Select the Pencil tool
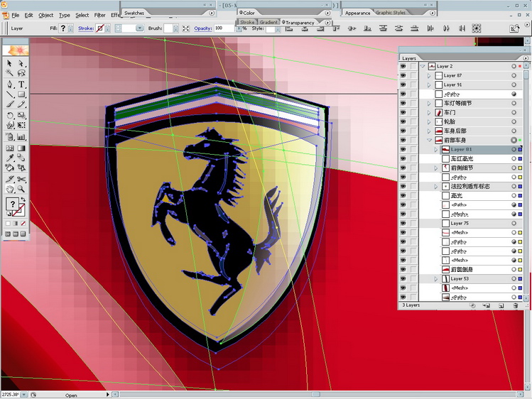 pos(21,104)
